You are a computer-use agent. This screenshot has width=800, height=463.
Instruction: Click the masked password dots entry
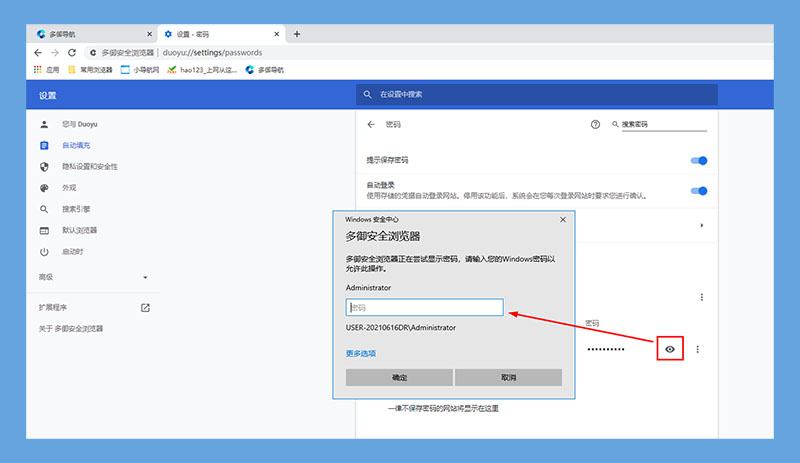point(606,349)
